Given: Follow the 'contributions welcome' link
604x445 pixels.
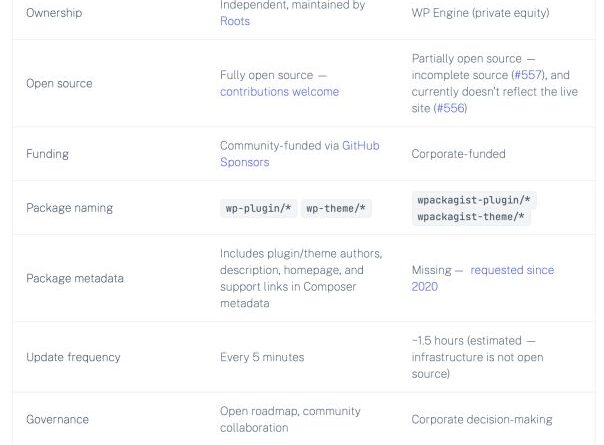Looking at the screenshot, I should [x=279, y=92].
